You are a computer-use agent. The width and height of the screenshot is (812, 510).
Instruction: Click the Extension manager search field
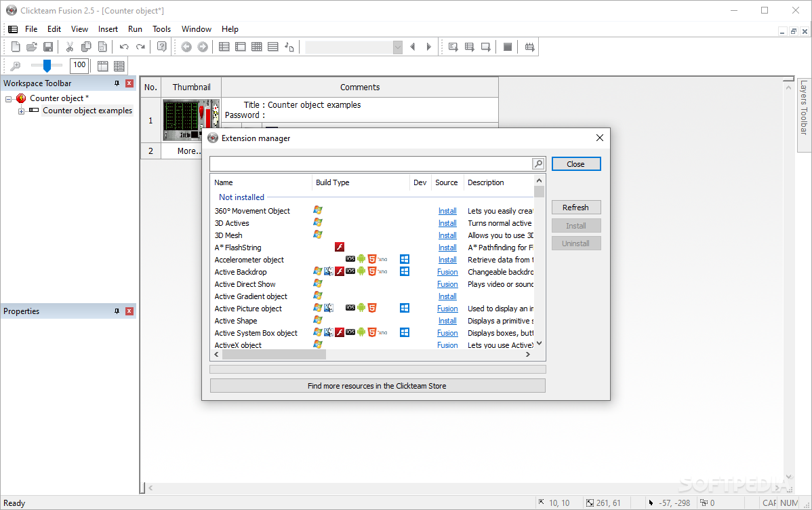pyautogui.click(x=371, y=163)
